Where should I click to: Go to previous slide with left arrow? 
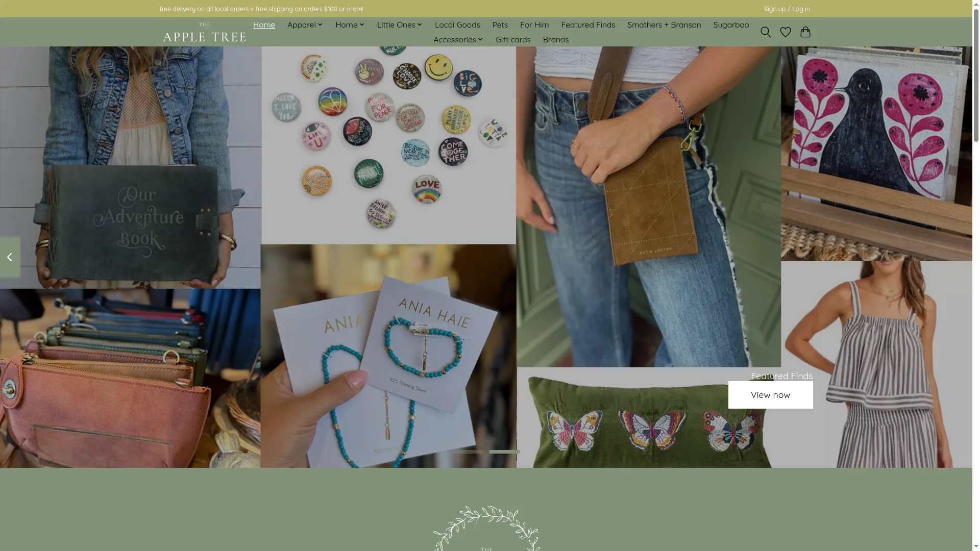(10, 257)
